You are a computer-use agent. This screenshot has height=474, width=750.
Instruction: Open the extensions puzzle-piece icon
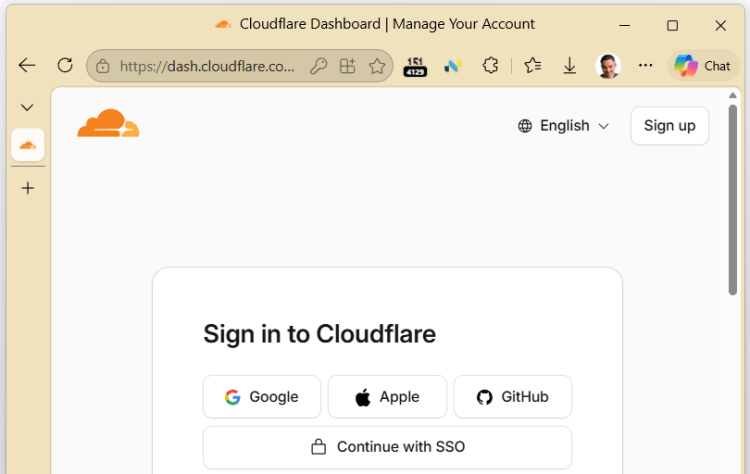[490, 66]
